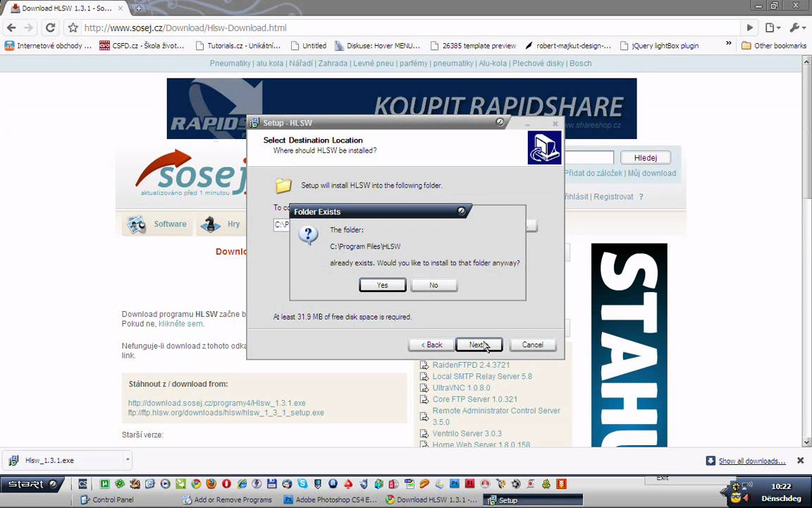Launch Flash quick launch icon
The width and height of the screenshot is (812, 508).
[x=469, y=484]
